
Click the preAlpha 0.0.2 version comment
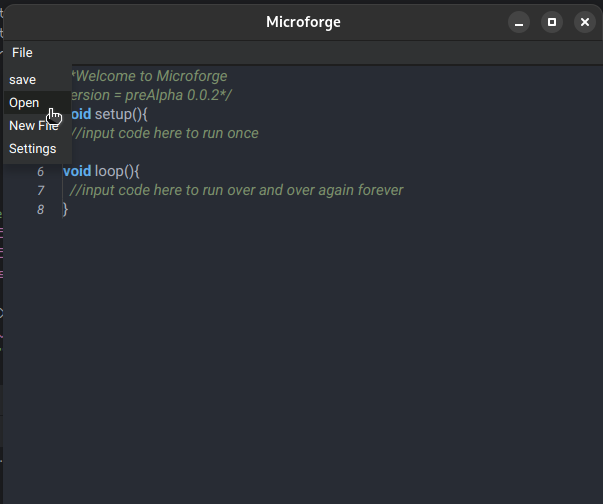[x=160, y=95]
